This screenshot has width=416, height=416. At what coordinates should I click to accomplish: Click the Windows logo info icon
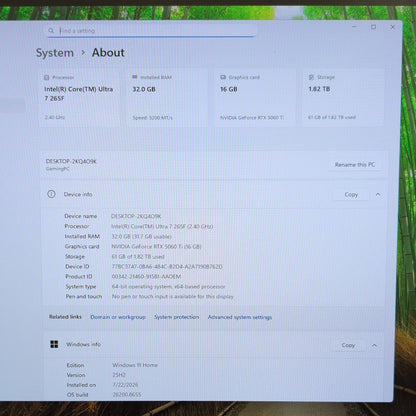pyautogui.click(x=54, y=344)
